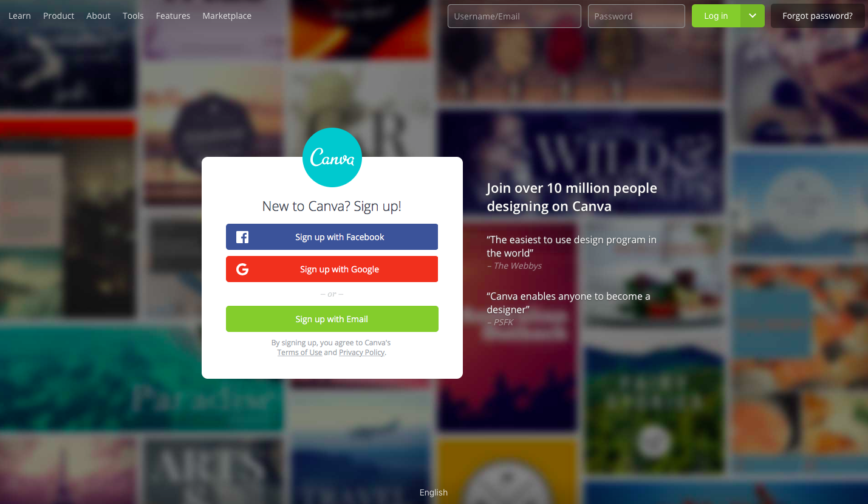Click the Facebook icon on signup button
Screen dimensions: 868x504
pos(242,237)
